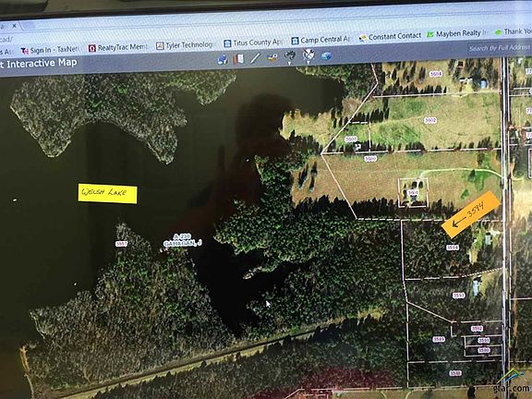The width and height of the screenshot is (532, 399).
Task: Select parcel label 3594 on map
Action: click(453, 248)
